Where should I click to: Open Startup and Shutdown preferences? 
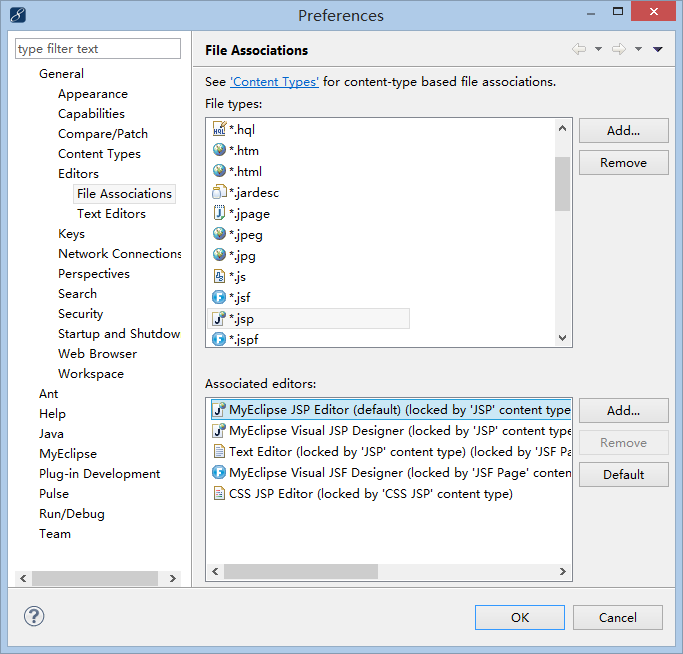[119, 334]
